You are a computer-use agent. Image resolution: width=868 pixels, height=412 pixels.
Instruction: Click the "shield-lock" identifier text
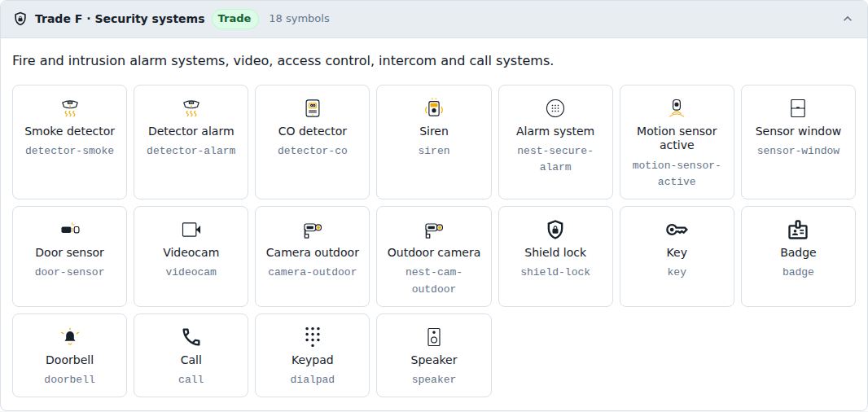[555, 272]
